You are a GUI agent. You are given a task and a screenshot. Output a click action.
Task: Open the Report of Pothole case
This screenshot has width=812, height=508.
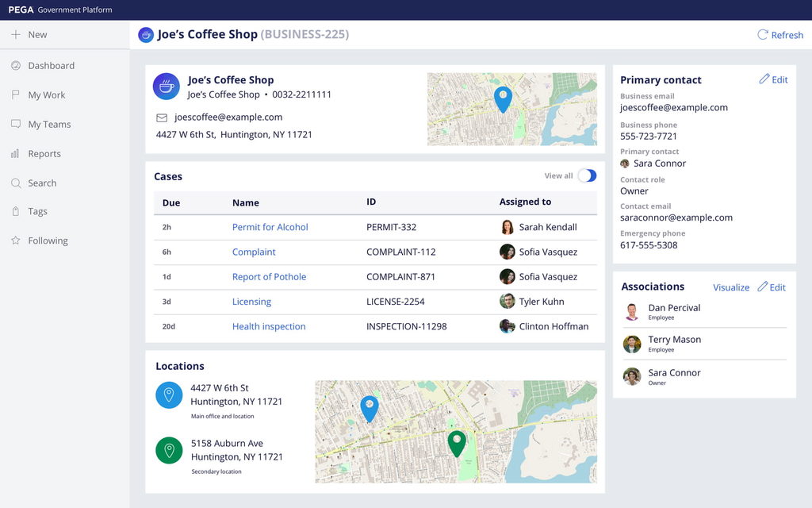click(x=269, y=277)
